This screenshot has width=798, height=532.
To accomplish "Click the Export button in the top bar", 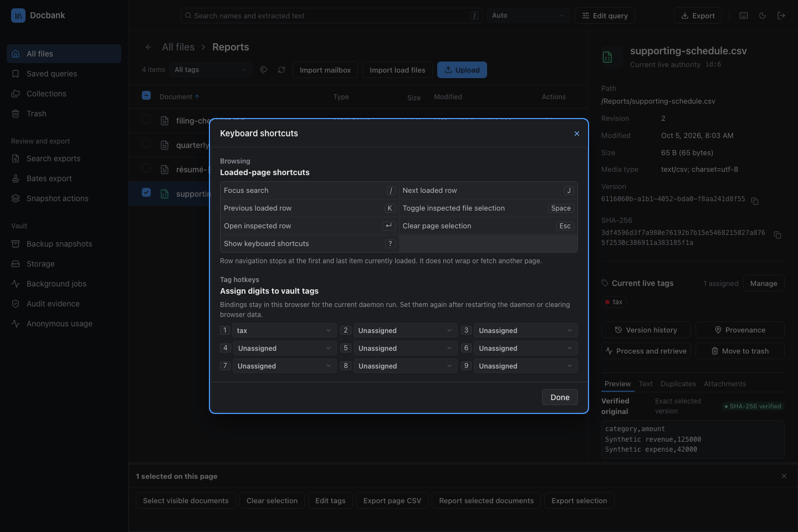I will tap(698, 16).
